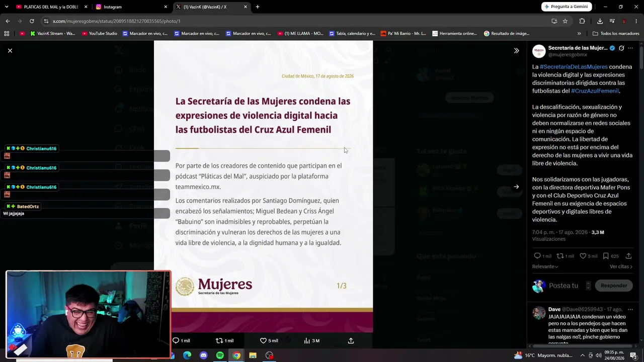The image size is (644, 362).
Task: Open the view stats icon showing 3 M
Action: [x=307, y=340]
